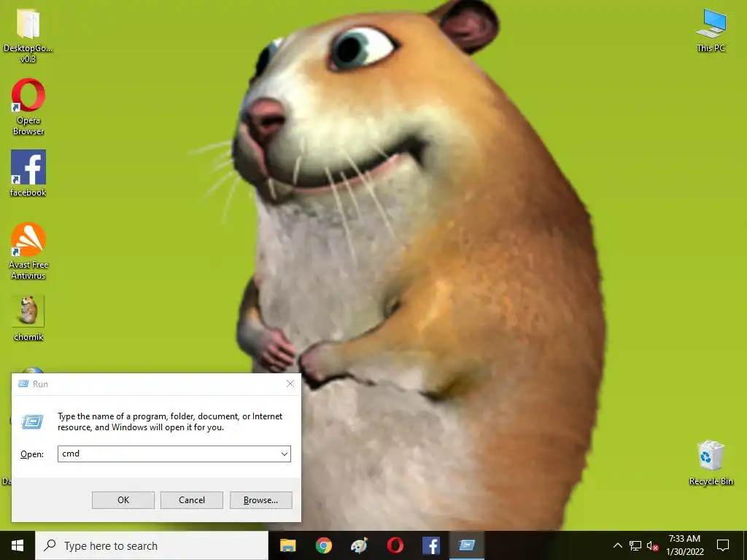747x560 pixels.
Task: Open the Facebook taskbar shortcut
Action: pyautogui.click(x=430, y=545)
